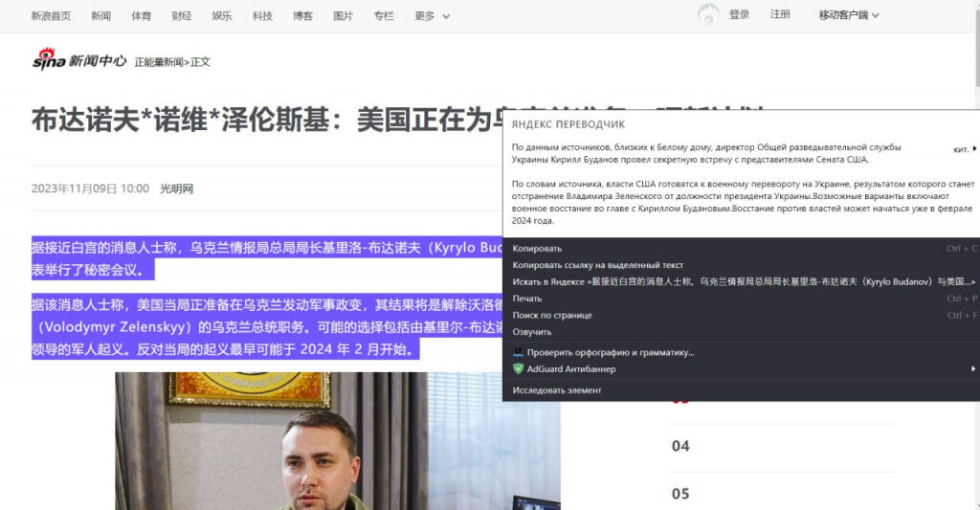Click the 登录 login link
This screenshot has height=510, width=980.
pyautogui.click(x=740, y=14)
